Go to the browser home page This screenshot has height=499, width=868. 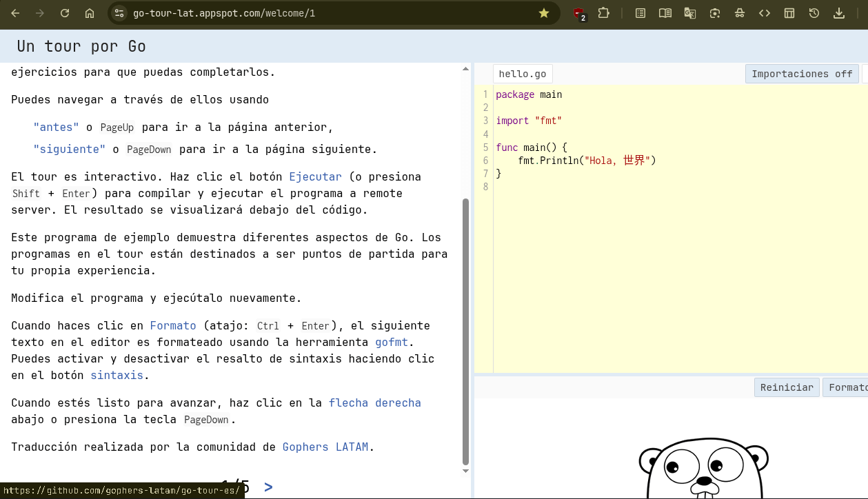click(x=90, y=13)
